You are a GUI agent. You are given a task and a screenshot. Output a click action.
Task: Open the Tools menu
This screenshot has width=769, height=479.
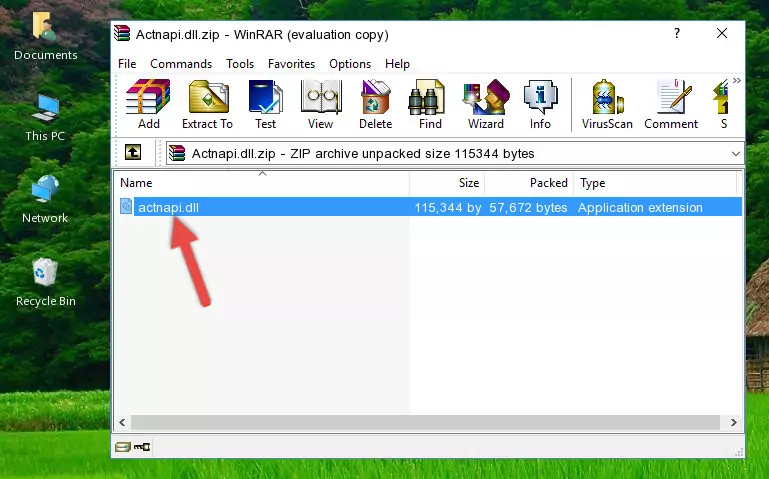click(240, 64)
